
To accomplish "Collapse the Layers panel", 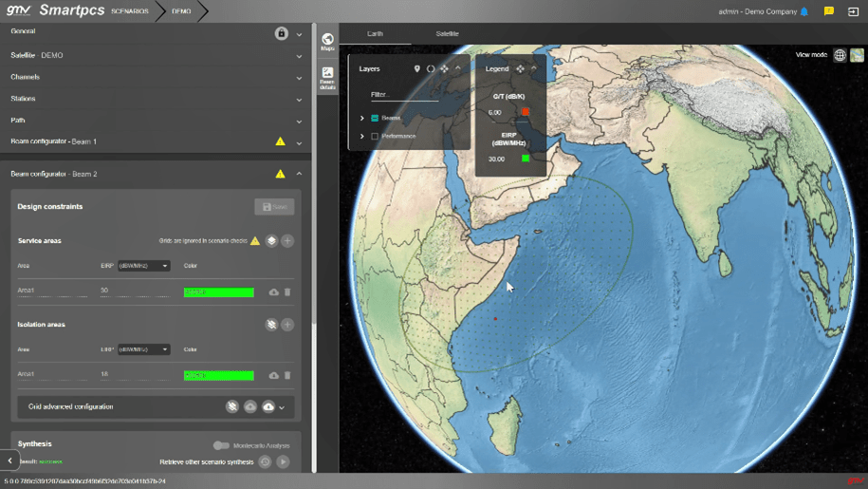I will (458, 68).
